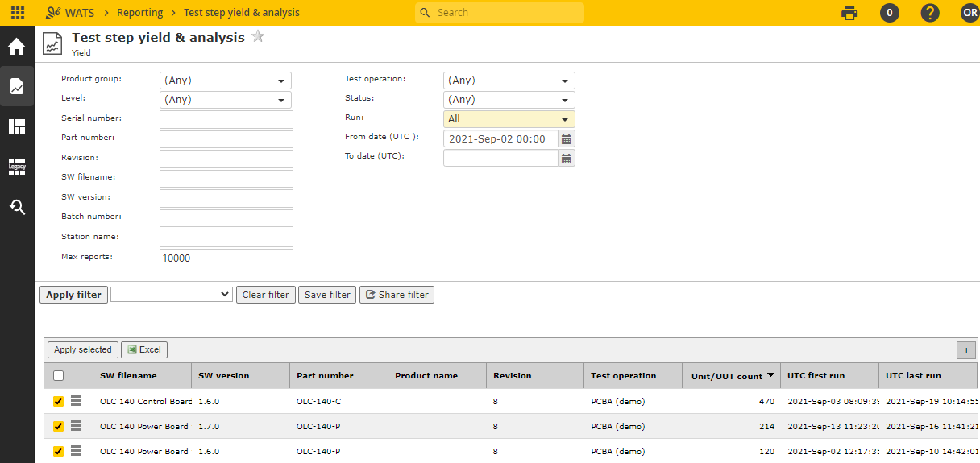Click the SW version input field
This screenshot has height=463, width=980.
click(226, 198)
